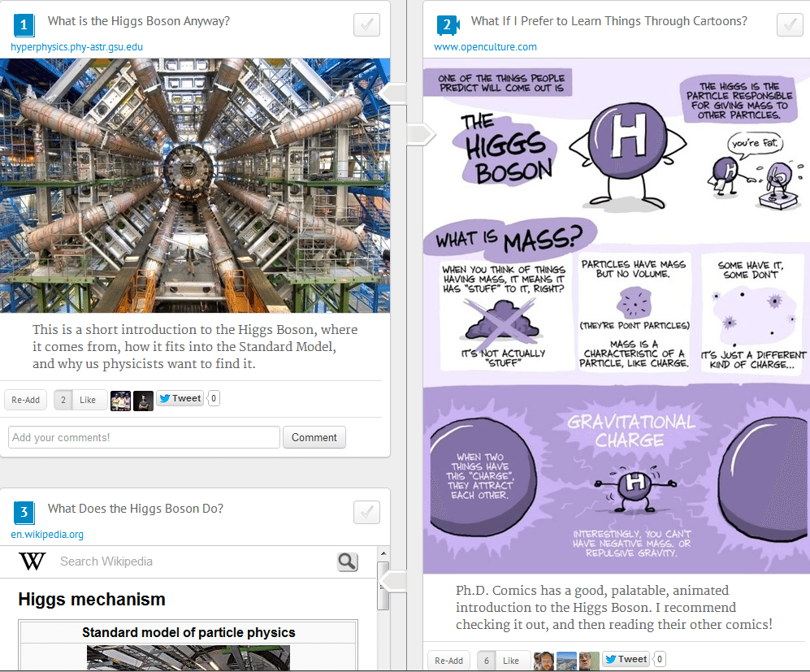Click the Higgs mechanism heading
The image size is (810, 672).
click(92, 599)
